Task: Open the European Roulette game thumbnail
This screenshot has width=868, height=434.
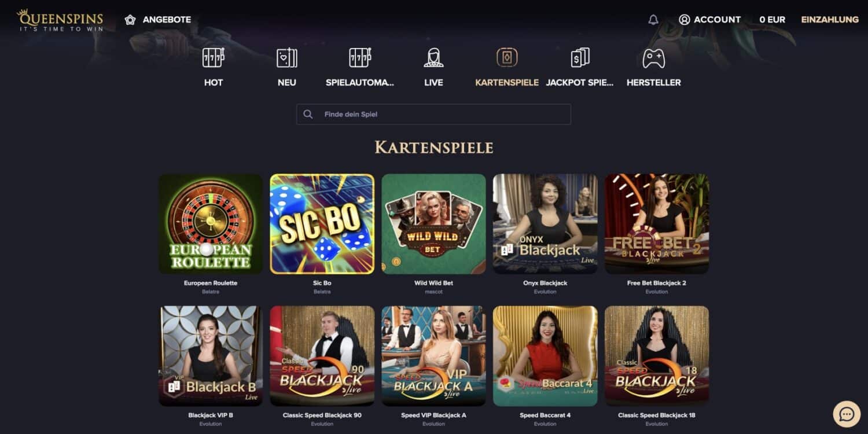Action: click(x=211, y=224)
